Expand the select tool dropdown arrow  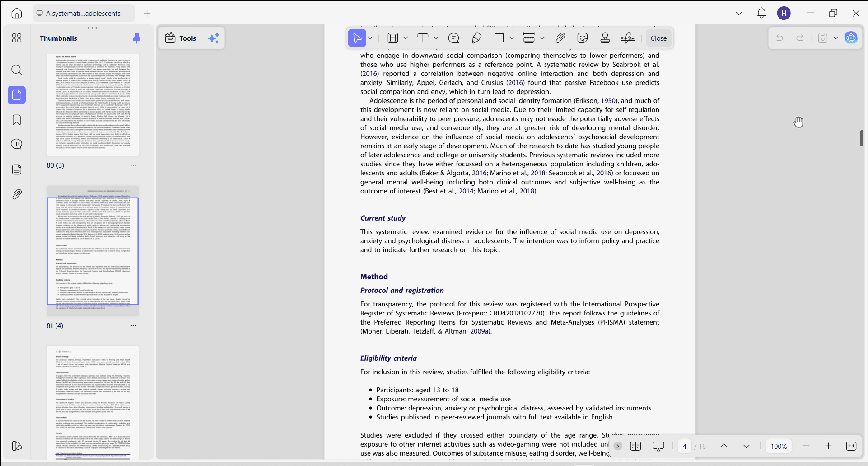click(x=370, y=38)
